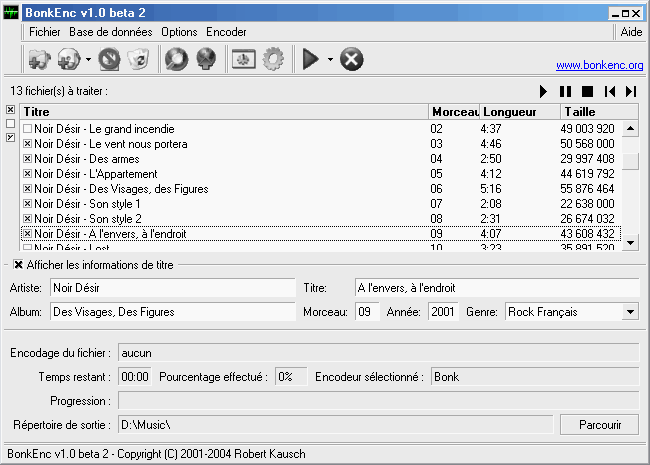Click the joblist scrollbar thumb

coord(631,161)
